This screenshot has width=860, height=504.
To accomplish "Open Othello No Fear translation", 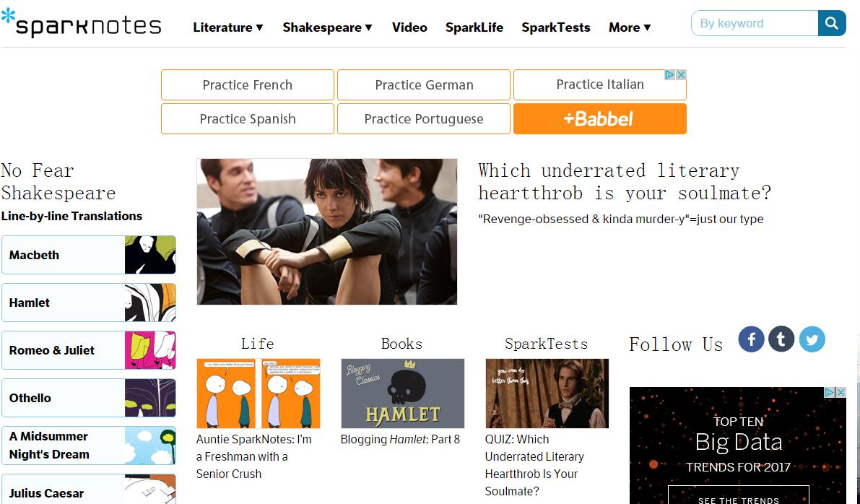I will coord(89,398).
